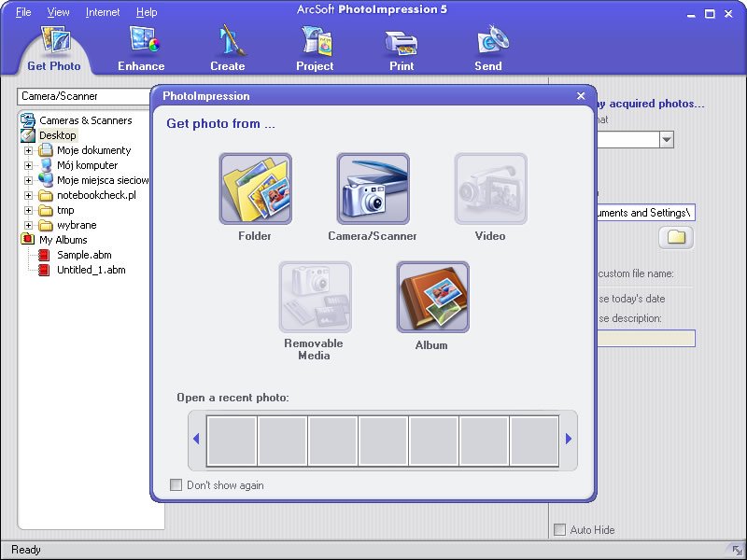
Task: Click the 'Get photo from ...' heading
Action: (x=220, y=123)
